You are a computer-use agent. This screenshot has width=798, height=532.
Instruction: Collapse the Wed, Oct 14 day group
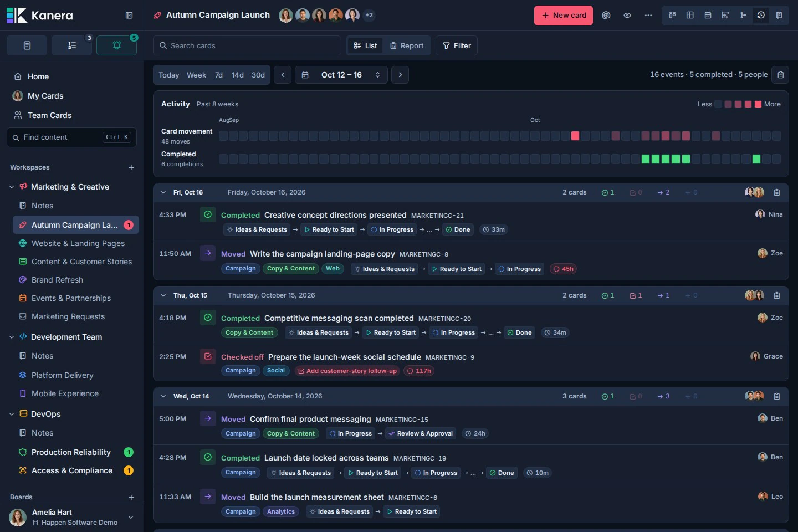[x=163, y=396]
